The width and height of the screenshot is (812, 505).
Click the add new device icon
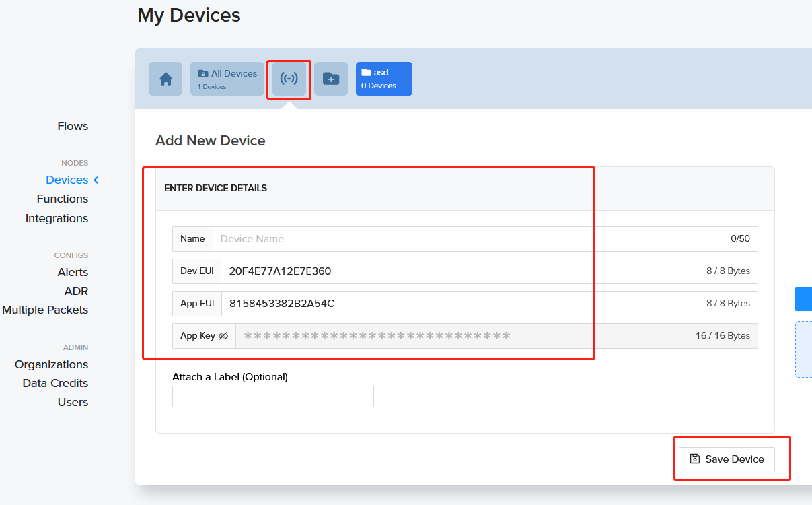[289, 79]
